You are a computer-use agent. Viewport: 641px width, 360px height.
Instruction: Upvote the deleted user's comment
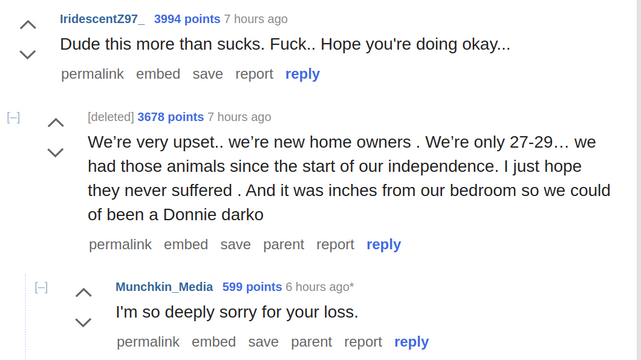(56, 123)
